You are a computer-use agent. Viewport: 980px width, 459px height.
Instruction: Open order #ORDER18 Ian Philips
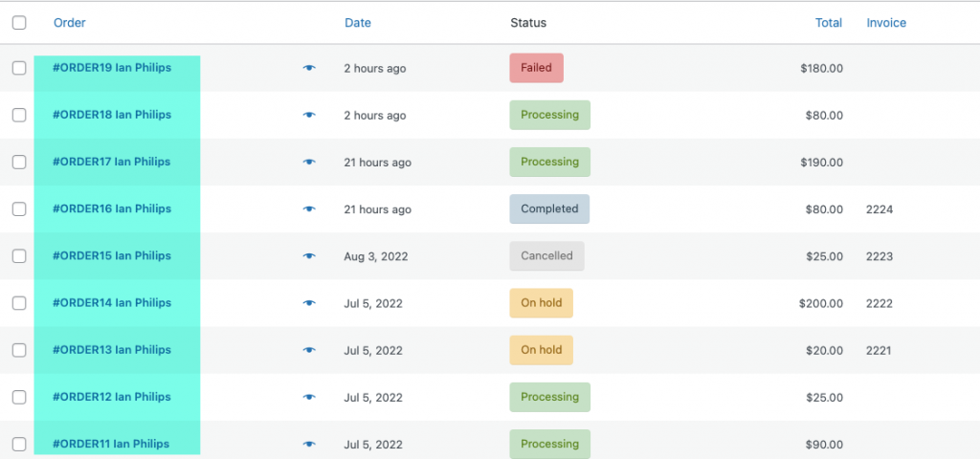[112, 115]
